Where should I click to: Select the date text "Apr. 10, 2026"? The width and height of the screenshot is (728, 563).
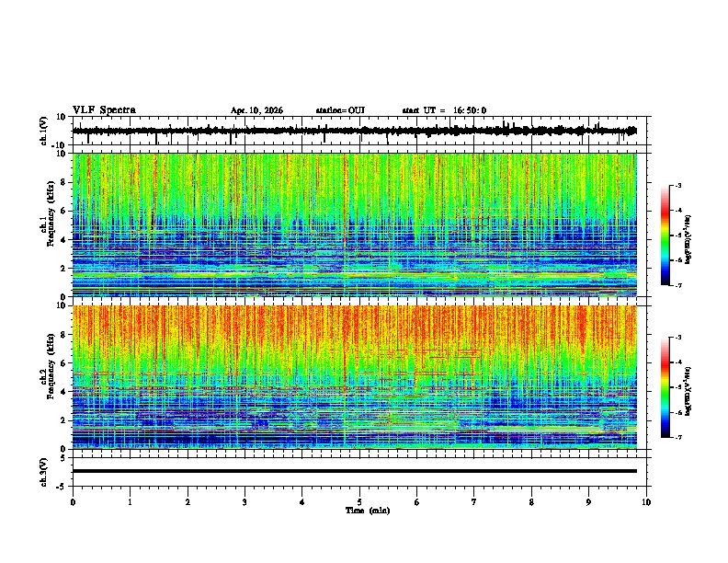pyautogui.click(x=256, y=110)
